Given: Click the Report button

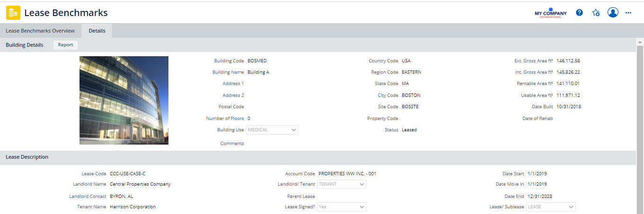Looking at the screenshot, I should 65,45.
